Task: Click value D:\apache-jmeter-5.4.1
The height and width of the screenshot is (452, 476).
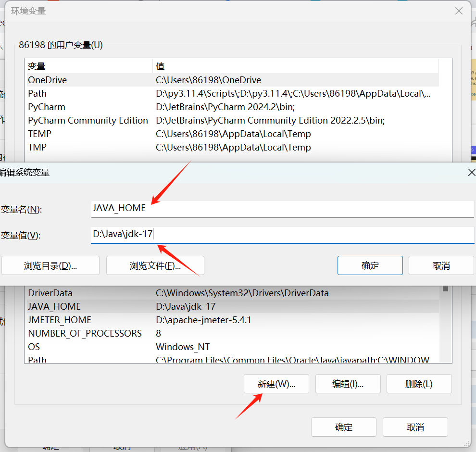Action: 203,320
